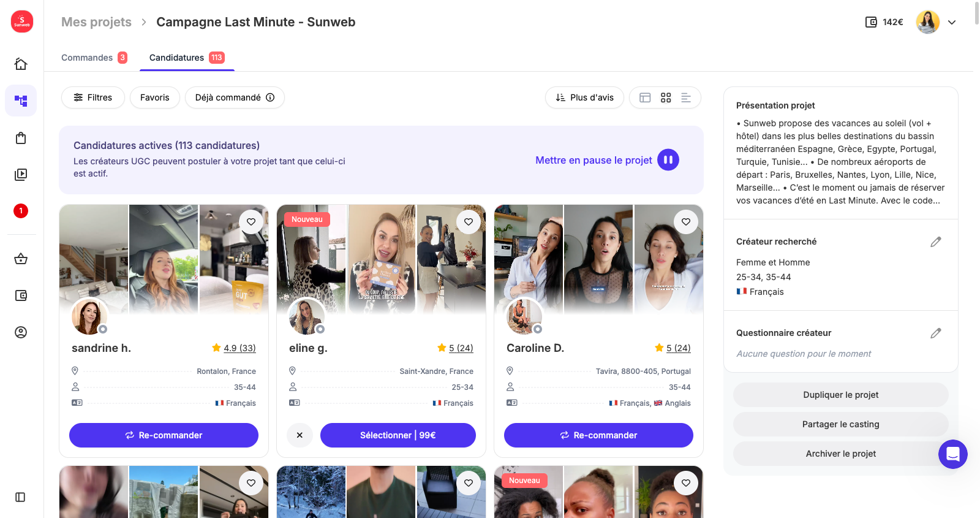
Task: Open the Filtres button
Action: click(x=93, y=97)
